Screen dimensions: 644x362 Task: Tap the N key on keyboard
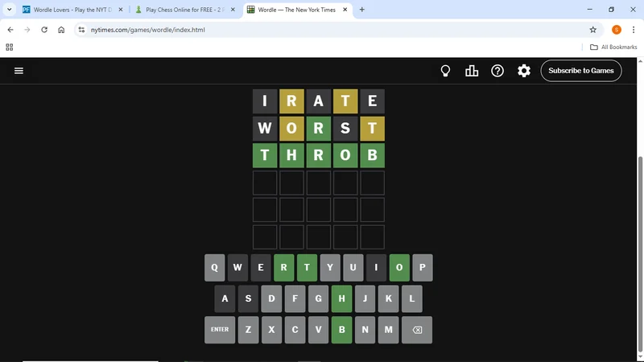click(x=365, y=330)
